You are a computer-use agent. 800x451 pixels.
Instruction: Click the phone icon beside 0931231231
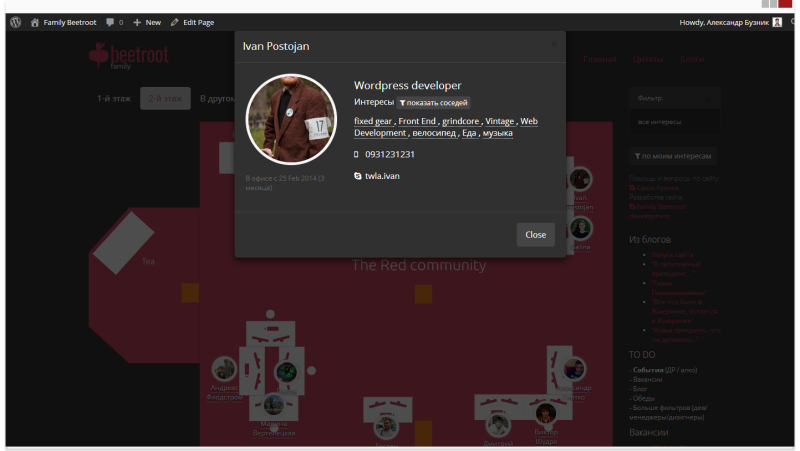(x=356, y=154)
